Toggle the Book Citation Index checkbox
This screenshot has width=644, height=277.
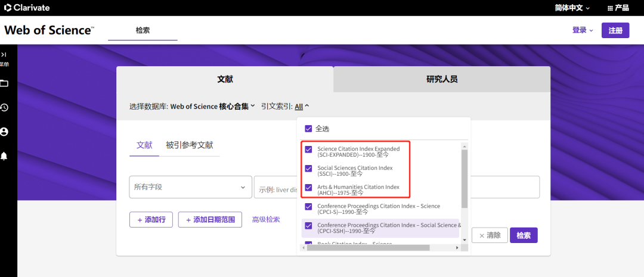[x=308, y=244]
